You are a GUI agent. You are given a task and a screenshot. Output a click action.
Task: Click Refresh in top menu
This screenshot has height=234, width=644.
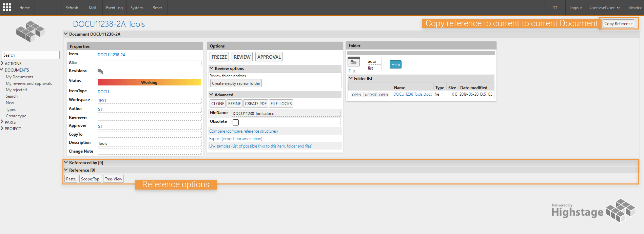72,7
